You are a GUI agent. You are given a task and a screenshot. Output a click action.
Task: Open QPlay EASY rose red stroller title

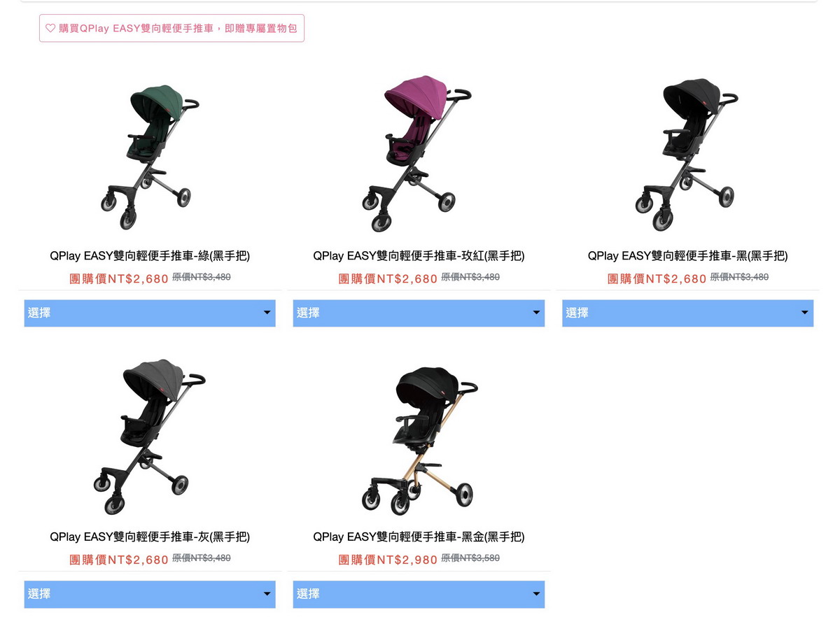click(x=419, y=256)
